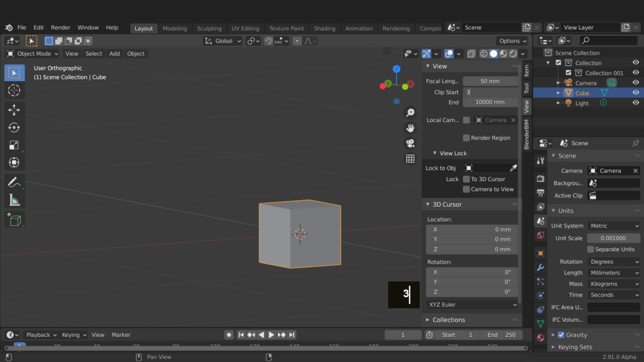
Task: Open the Unit System dropdown
Action: pyautogui.click(x=614, y=226)
